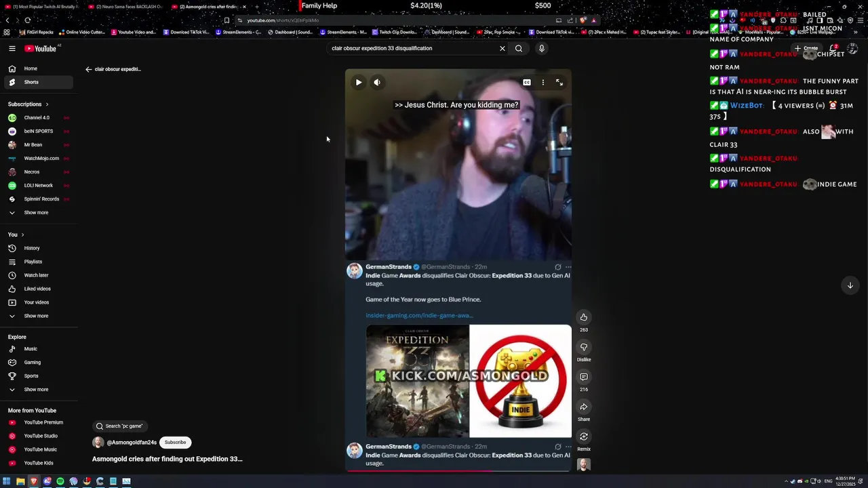This screenshot has height=488, width=868.
Task: Open Playlists page
Action: click(x=37, y=262)
